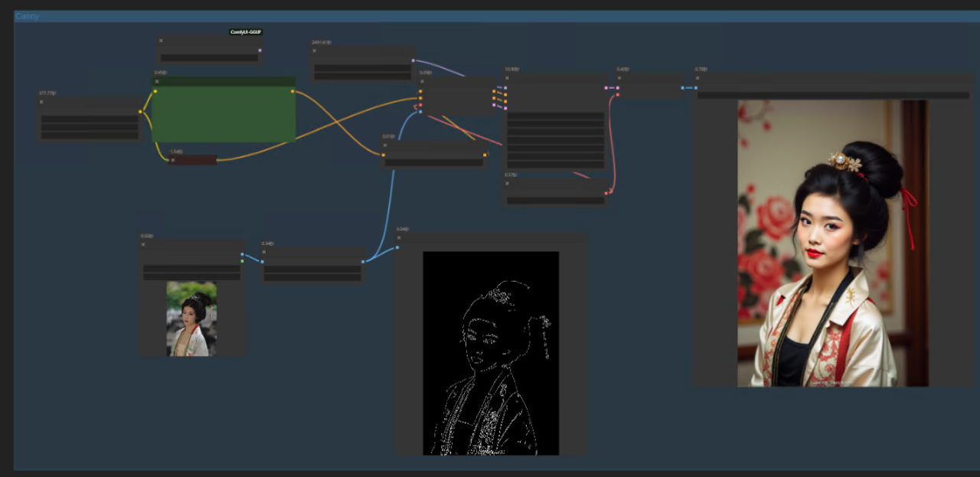Click the ComfyUI-GGUF badge label
Viewport: 980px width, 477px height.
click(246, 32)
